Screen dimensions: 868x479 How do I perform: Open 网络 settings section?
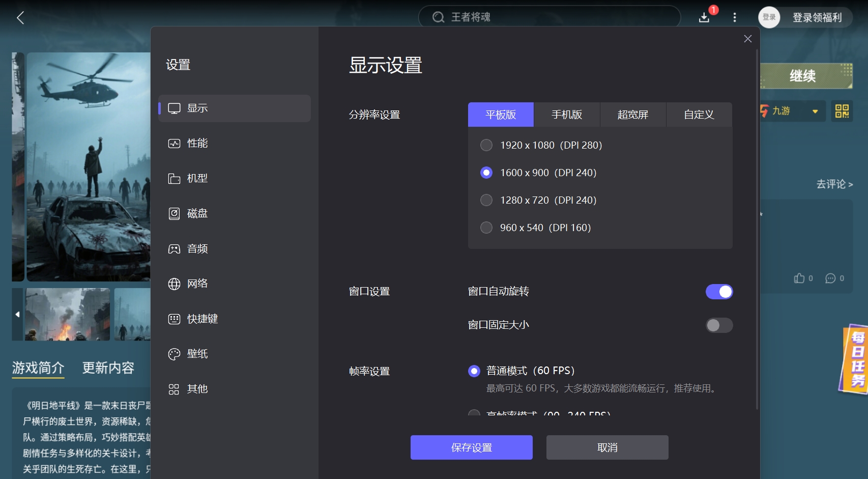click(235, 284)
